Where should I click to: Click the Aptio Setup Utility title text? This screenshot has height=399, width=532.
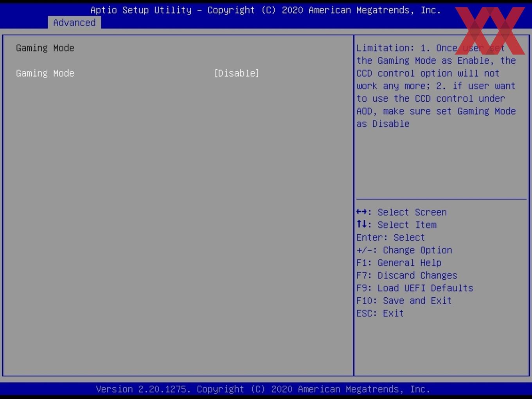click(266, 10)
